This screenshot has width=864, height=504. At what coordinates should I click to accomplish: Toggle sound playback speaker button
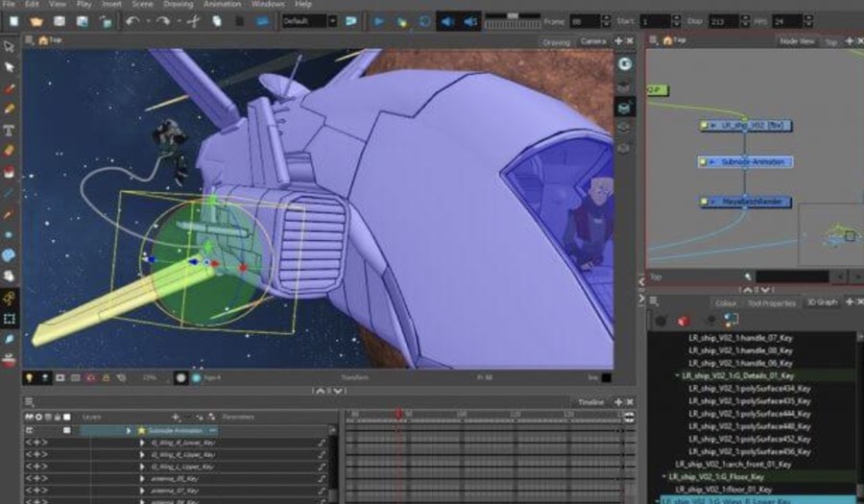tap(447, 20)
